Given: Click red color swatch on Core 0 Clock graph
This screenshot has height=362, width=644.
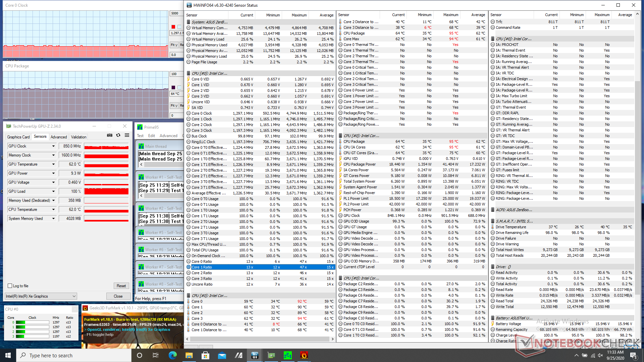Looking at the screenshot, I should tap(173, 27).
